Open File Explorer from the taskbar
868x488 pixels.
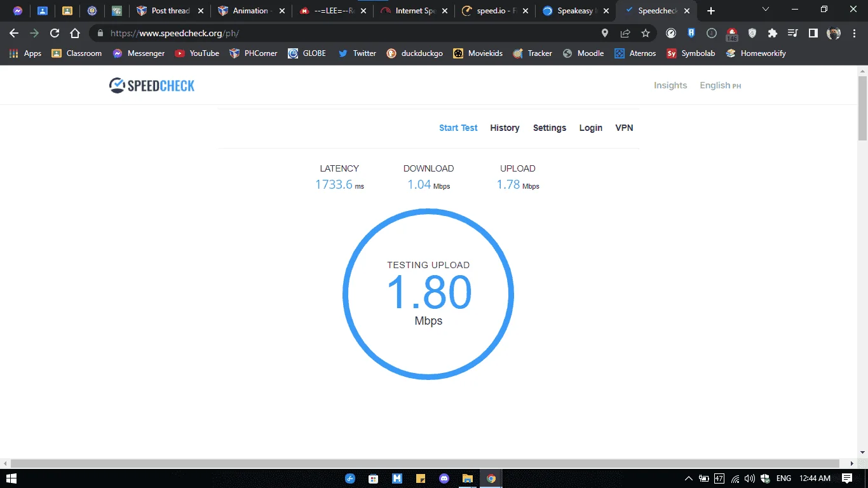point(468,478)
